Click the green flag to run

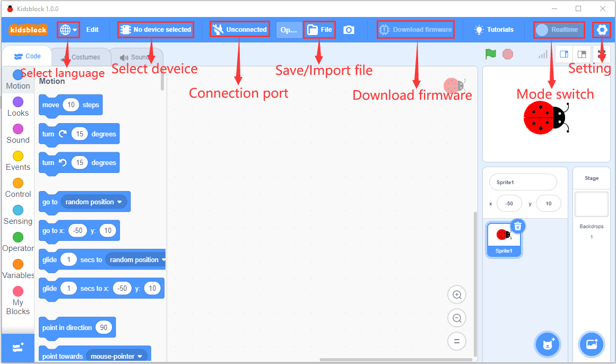point(491,54)
